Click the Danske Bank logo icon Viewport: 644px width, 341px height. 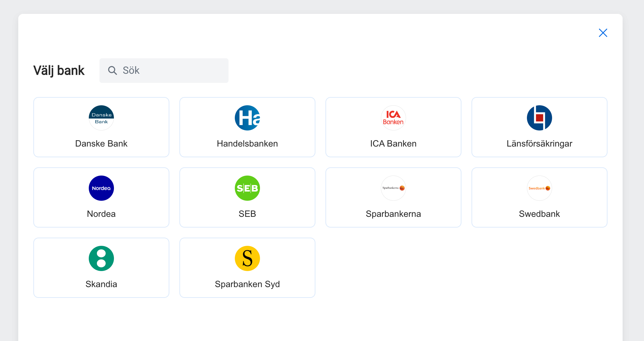101,118
